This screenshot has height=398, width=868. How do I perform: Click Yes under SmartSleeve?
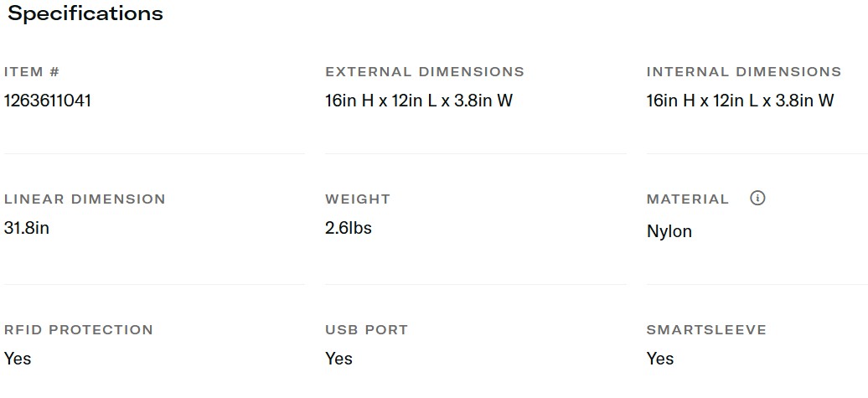click(x=660, y=359)
